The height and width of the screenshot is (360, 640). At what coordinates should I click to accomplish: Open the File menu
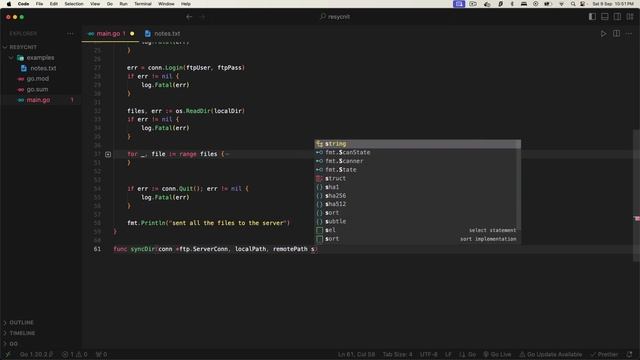[39, 4]
